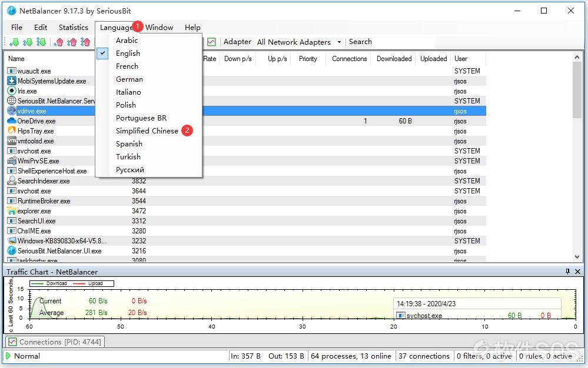Close the open Language menu
The height and width of the screenshot is (368, 588).
[116, 27]
